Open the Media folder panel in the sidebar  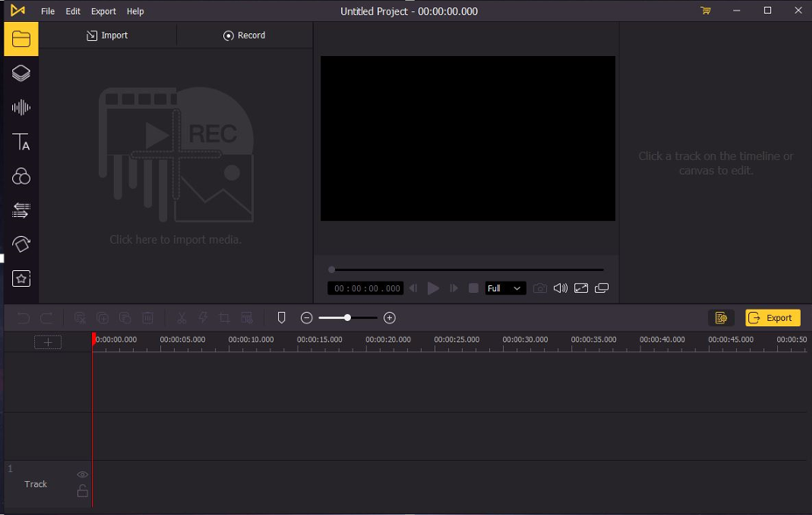(x=21, y=38)
